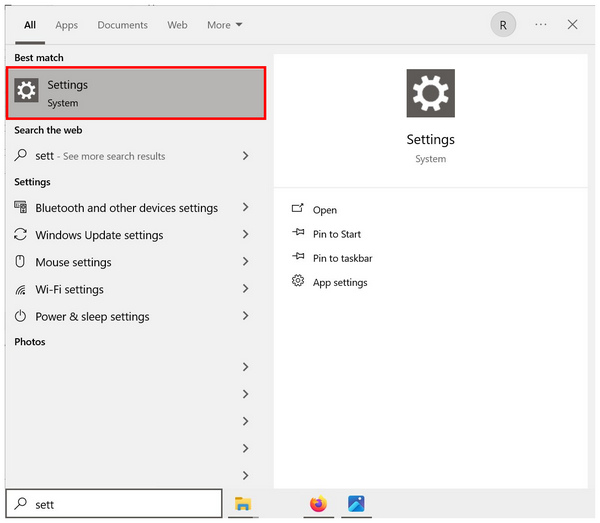Open the three-dots options menu
The image size is (600, 523).
pos(541,24)
